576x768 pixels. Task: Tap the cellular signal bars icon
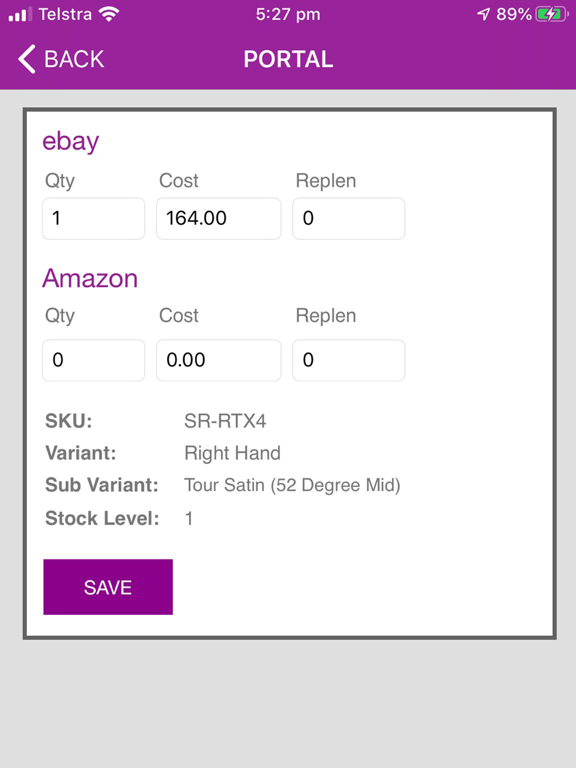point(20,14)
